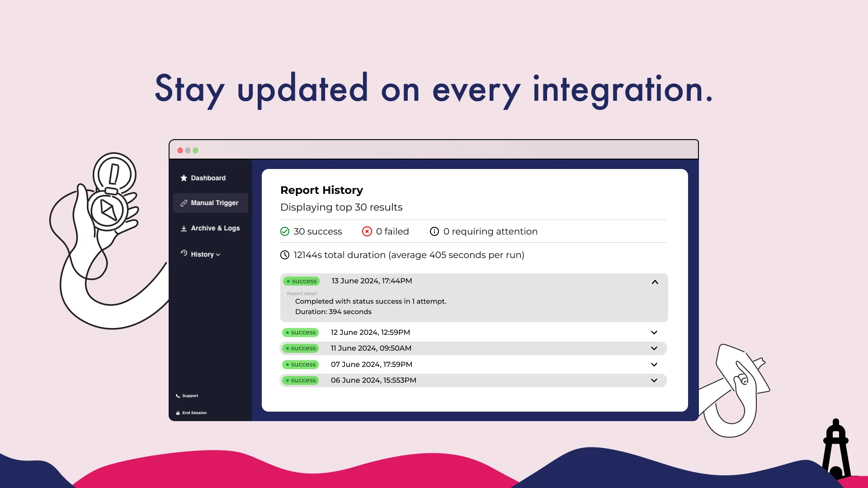The height and width of the screenshot is (488, 868).
Task: Go to Archive & Logs section
Action: [215, 229]
